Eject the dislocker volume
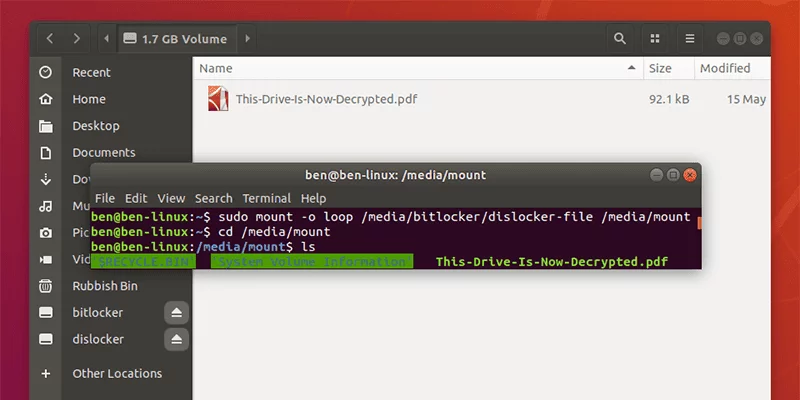 pos(176,340)
